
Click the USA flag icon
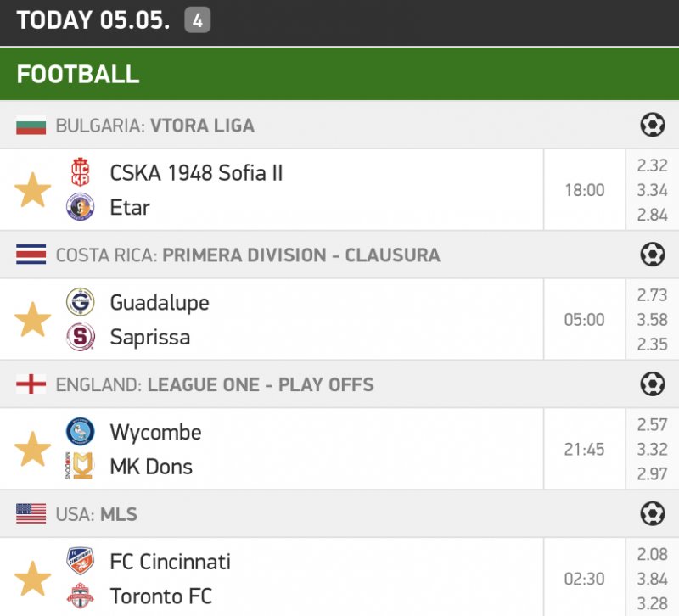pos(31,514)
